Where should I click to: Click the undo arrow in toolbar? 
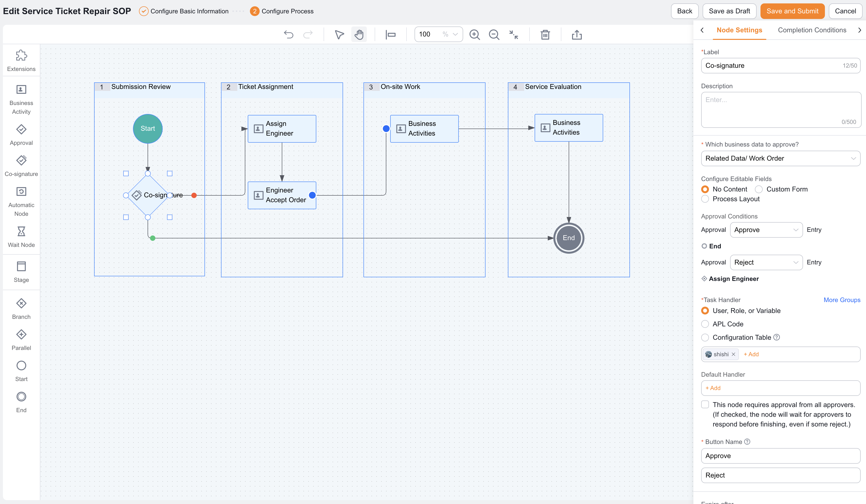[289, 34]
